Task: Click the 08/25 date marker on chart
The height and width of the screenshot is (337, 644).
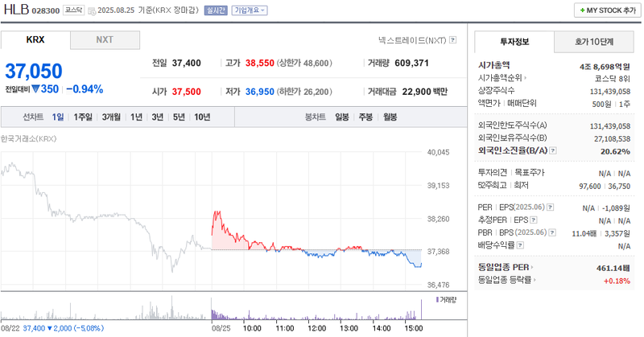Action: [221, 328]
